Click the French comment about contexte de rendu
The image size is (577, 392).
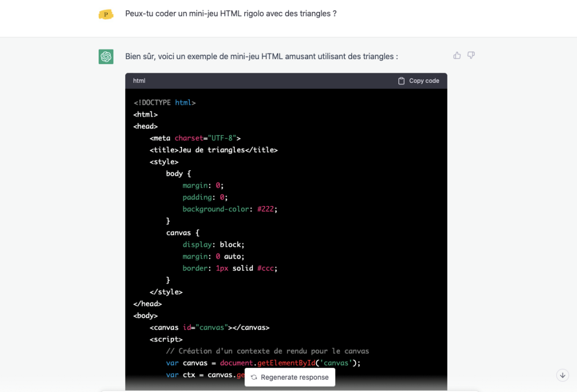click(268, 351)
